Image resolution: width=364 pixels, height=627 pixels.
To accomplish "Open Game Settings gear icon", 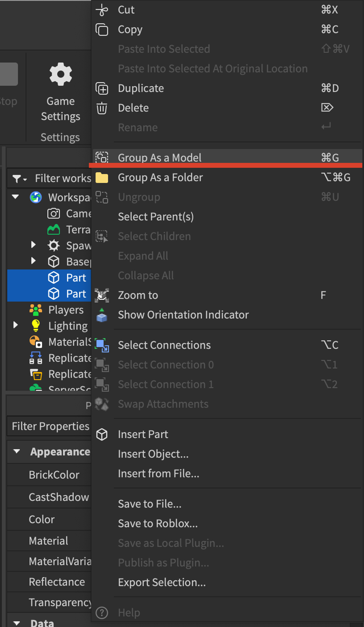I will click(61, 74).
